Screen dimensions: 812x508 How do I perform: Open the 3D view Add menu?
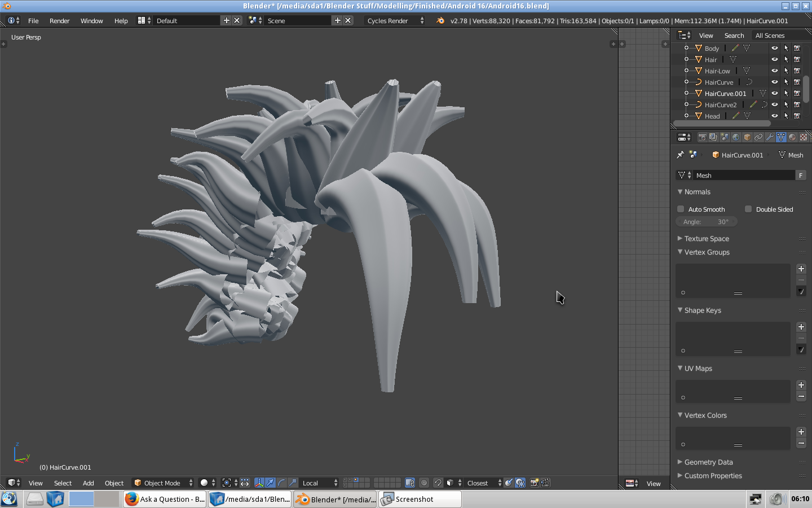[x=89, y=483]
